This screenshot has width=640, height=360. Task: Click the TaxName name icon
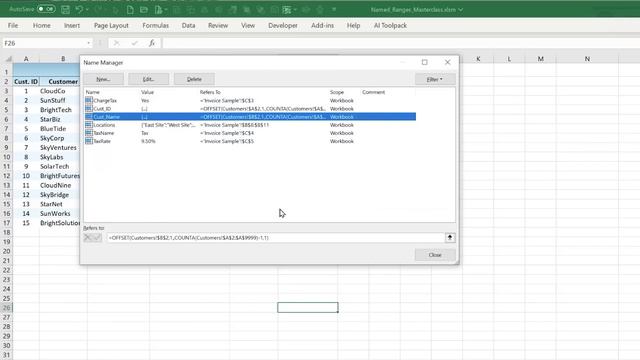point(89,133)
